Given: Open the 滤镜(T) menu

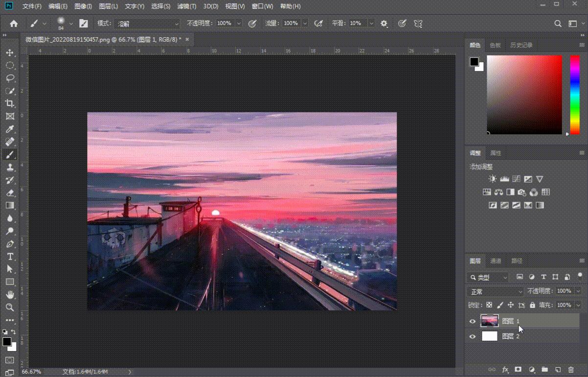Looking at the screenshot, I should [x=186, y=6].
